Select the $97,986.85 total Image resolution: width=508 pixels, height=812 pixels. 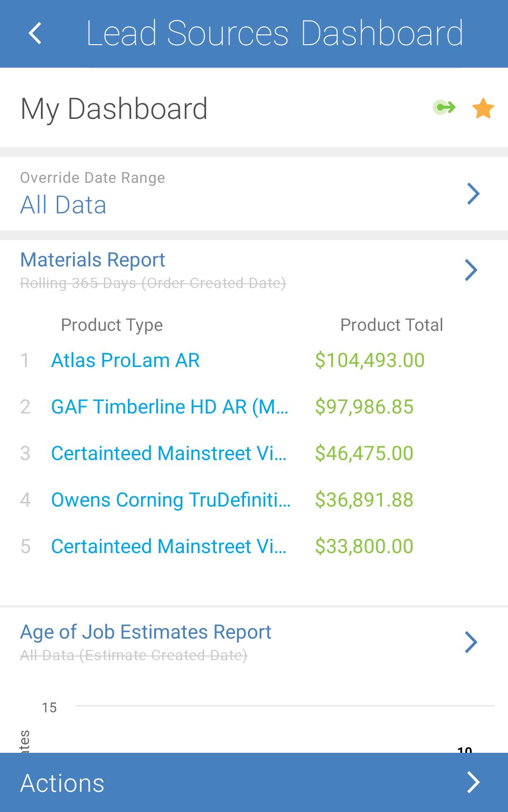pos(364,407)
